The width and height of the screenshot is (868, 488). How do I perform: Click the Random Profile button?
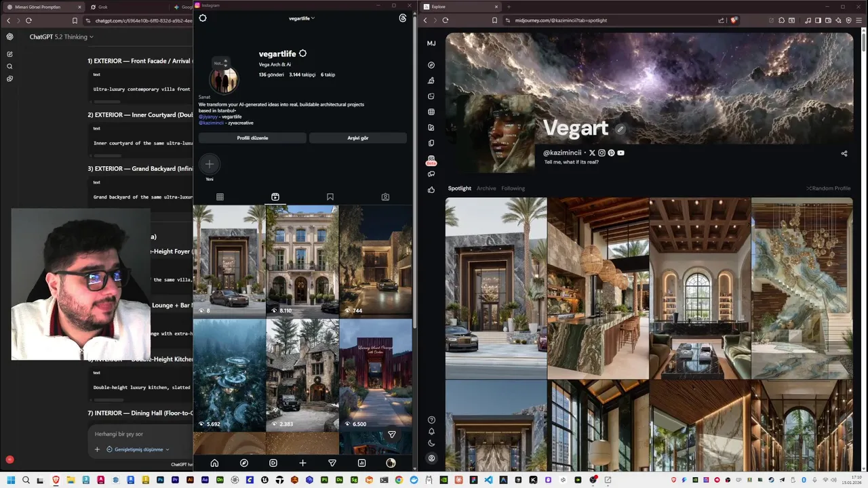[x=829, y=188]
